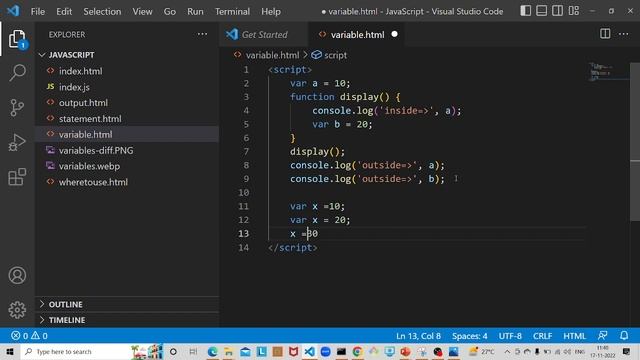Viewport: 640px width, 360px height.
Task: Toggle bottom panel layout icon
Action: tap(542, 11)
